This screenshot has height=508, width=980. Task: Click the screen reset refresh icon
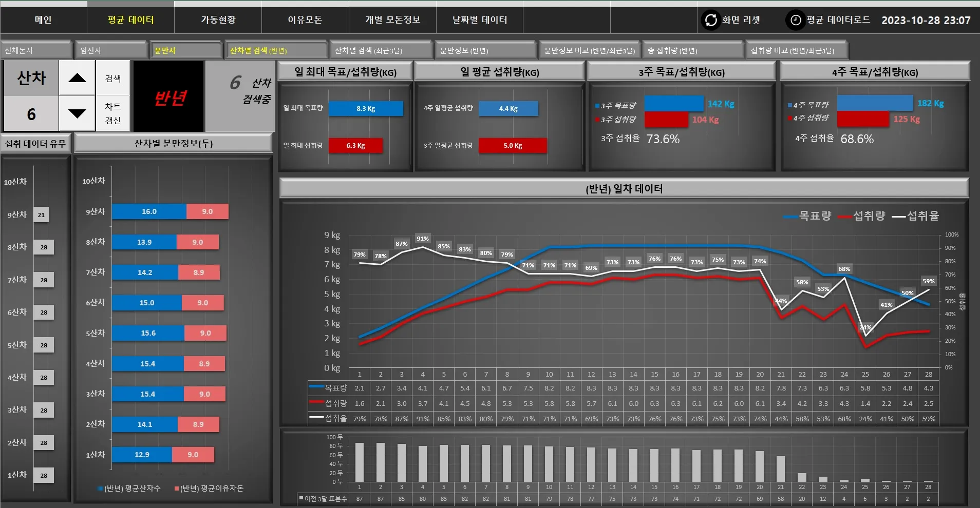tap(711, 20)
